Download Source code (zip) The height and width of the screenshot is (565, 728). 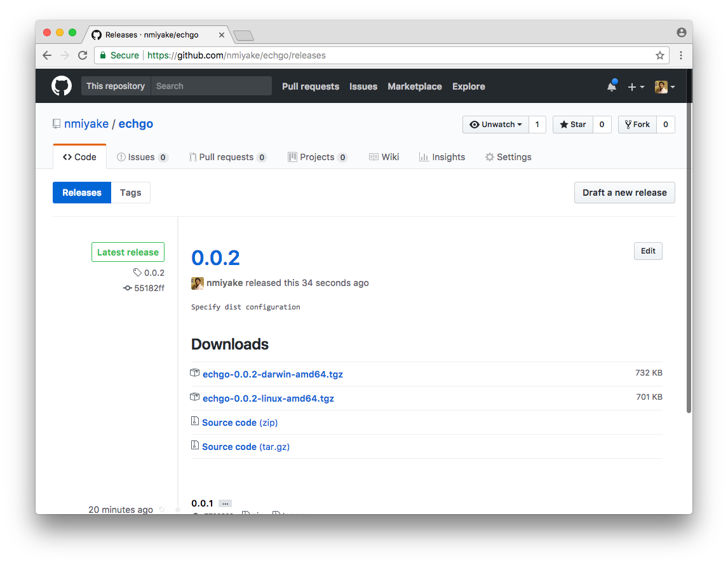click(x=239, y=423)
